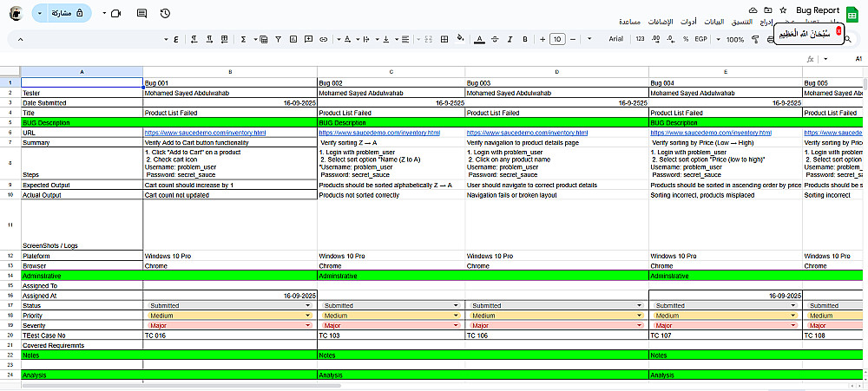Open Google Sheets home logo
The height and width of the screenshot is (391, 868).
pos(852,13)
